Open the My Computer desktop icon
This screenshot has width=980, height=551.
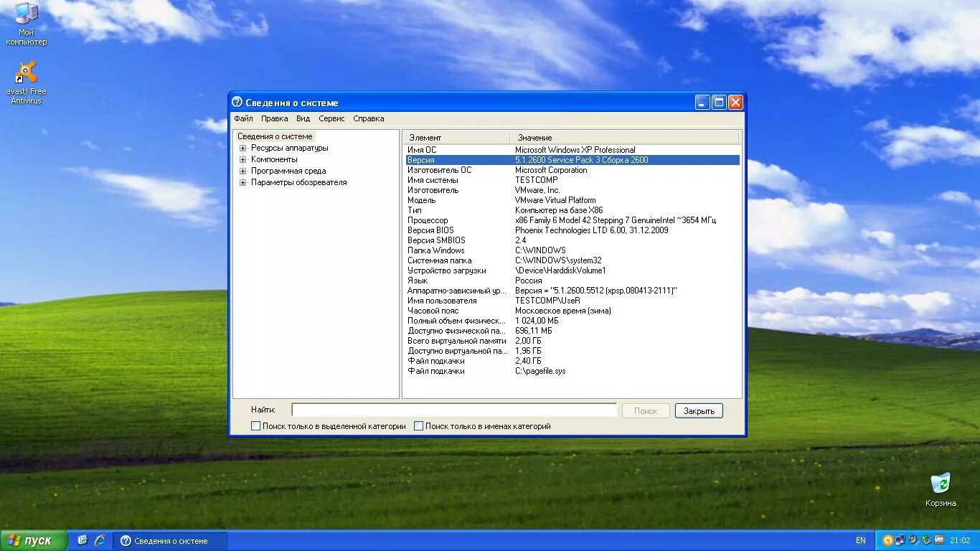pos(27,23)
